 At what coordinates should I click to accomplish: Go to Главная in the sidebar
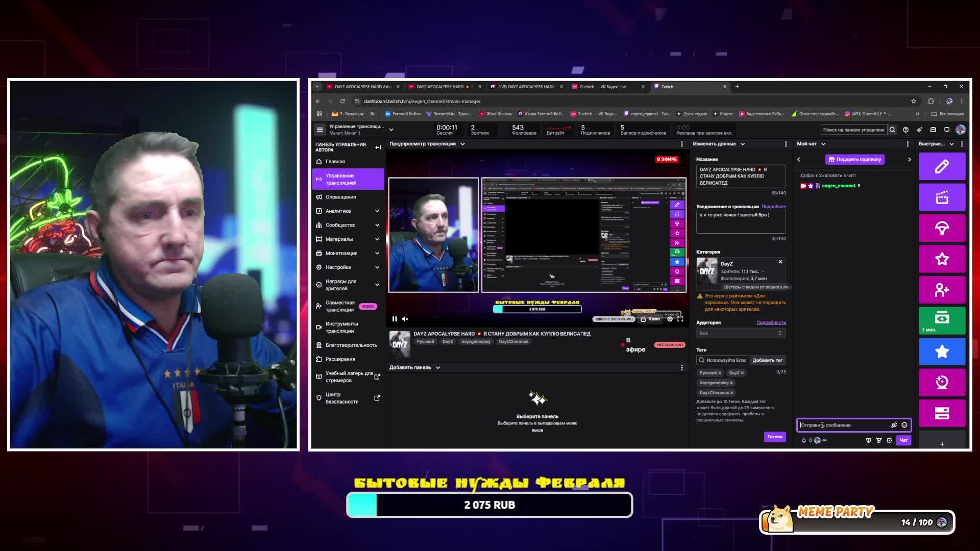pyautogui.click(x=335, y=162)
